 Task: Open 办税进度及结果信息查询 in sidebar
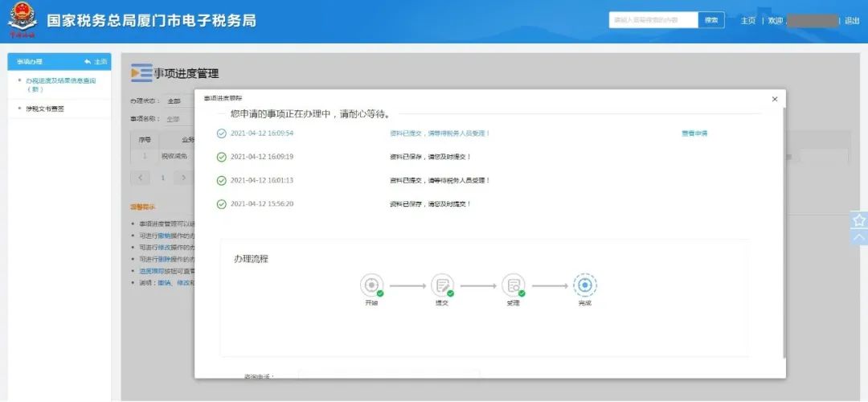tap(59, 84)
